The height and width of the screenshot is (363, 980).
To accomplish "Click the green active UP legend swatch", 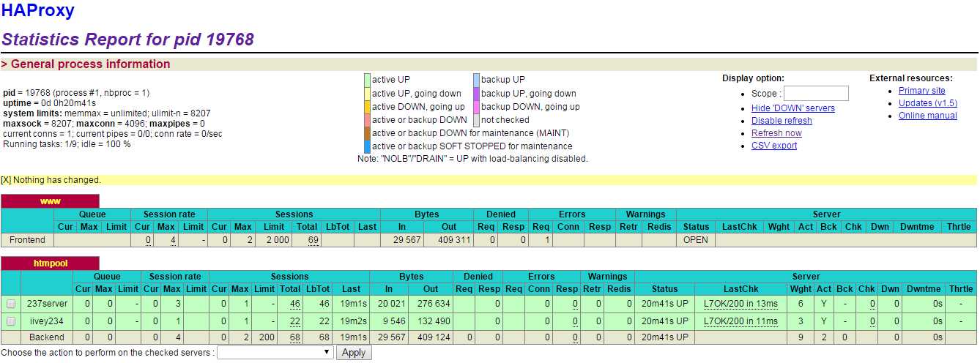I will [x=368, y=80].
